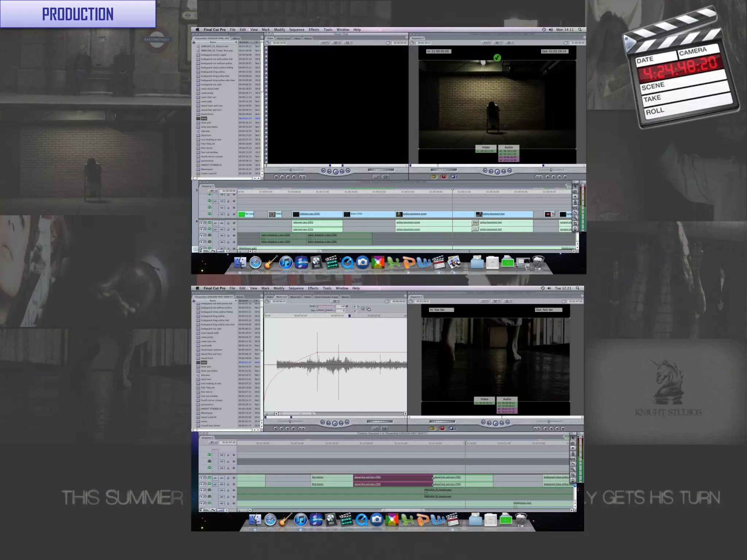Open Name column sort arrow in upper Browser
747x560 pixels.
coord(236,42)
